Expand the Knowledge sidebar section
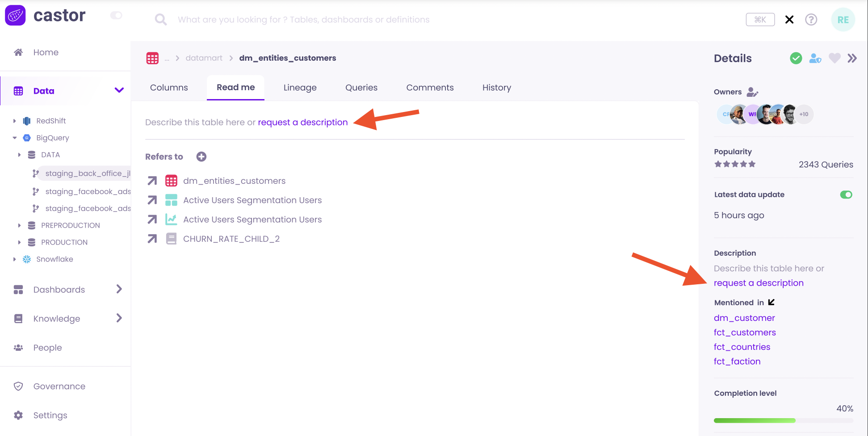The height and width of the screenshot is (436, 868). point(119,318)
